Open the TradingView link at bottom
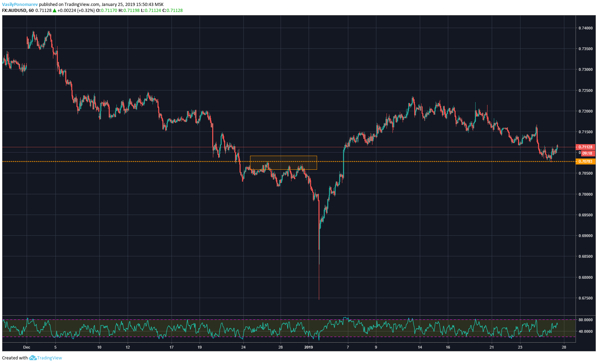 click(49, 358)
